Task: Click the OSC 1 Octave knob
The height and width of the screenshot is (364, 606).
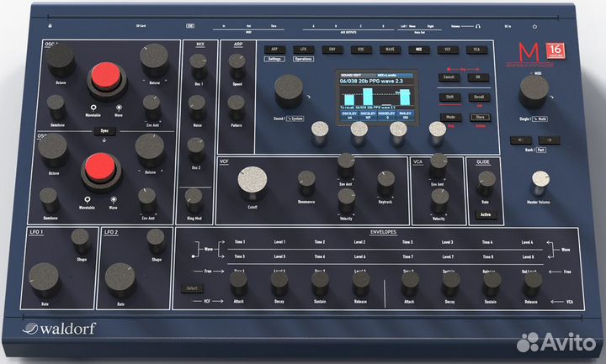Action: pos(61,61)
